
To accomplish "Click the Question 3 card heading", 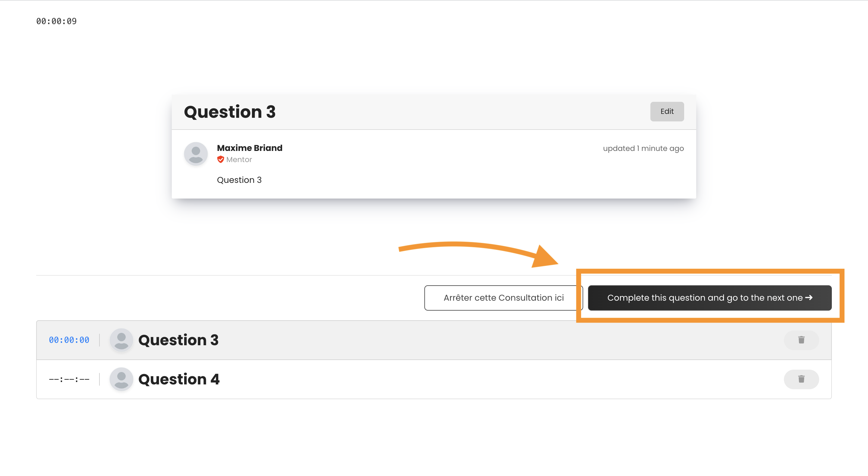I will [229, 112].
